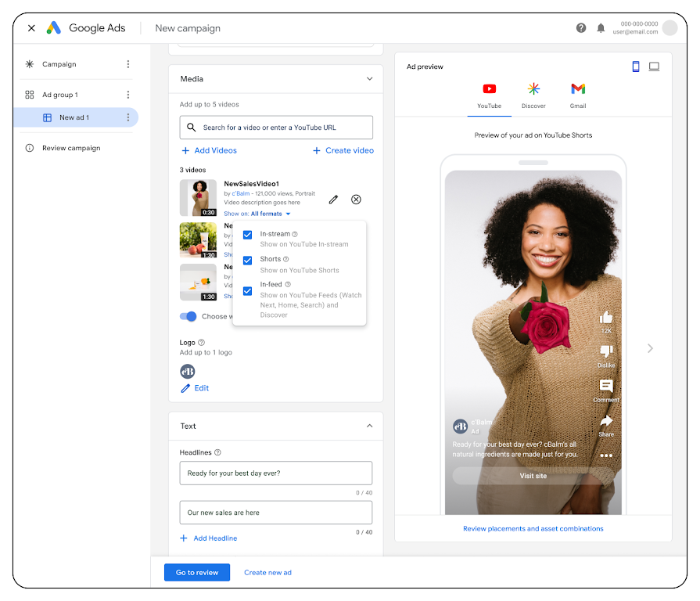
Task: Open Review placements and asset combinations link
Action: tap(533, 528)
